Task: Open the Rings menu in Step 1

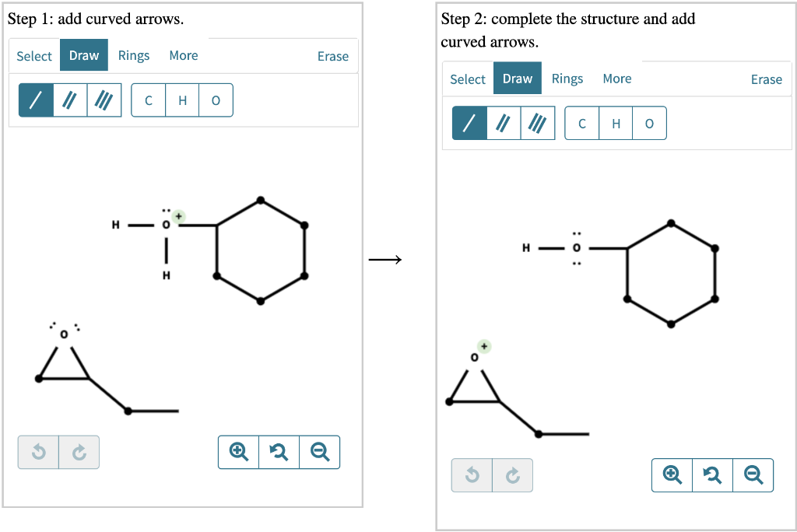Action: click(134, 55)
